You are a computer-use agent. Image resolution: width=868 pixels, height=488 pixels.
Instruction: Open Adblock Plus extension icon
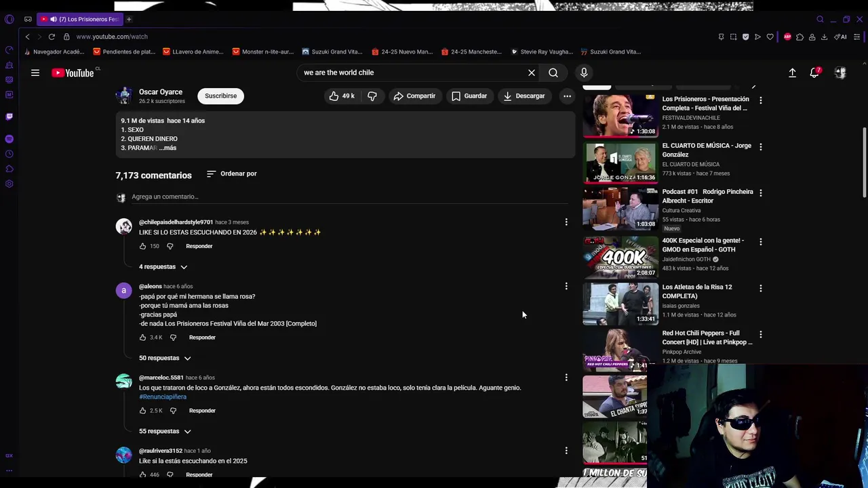point(787,37)
